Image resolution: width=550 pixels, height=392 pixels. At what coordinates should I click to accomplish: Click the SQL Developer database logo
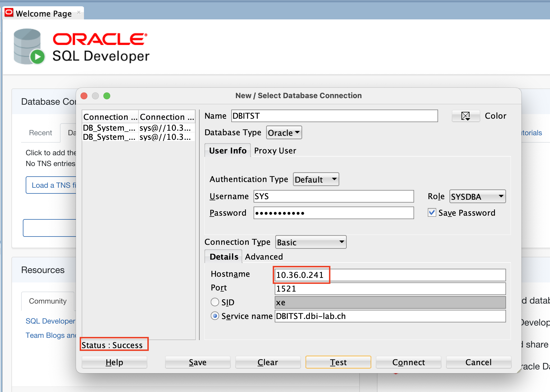pos(29,47)
